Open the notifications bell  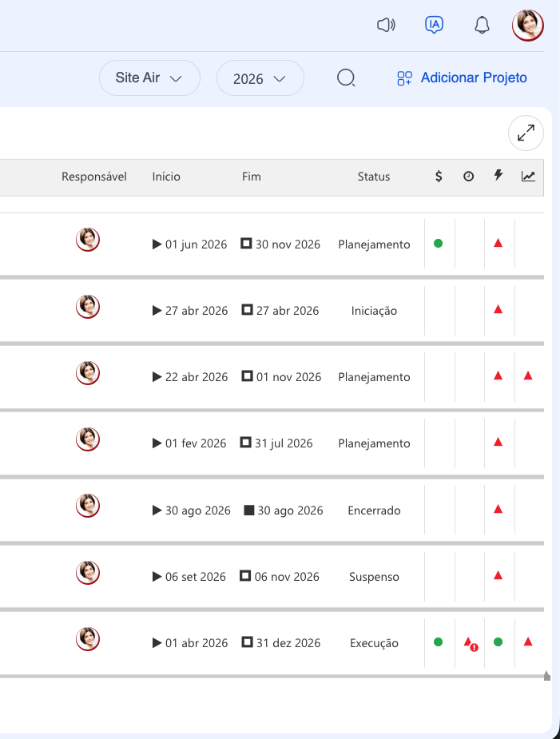pos(482,25)
